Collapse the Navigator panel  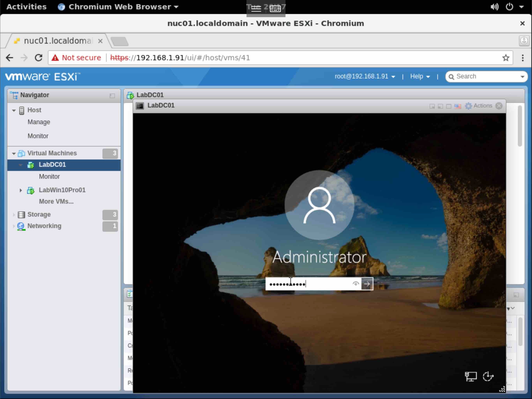[x=112, y=96]
